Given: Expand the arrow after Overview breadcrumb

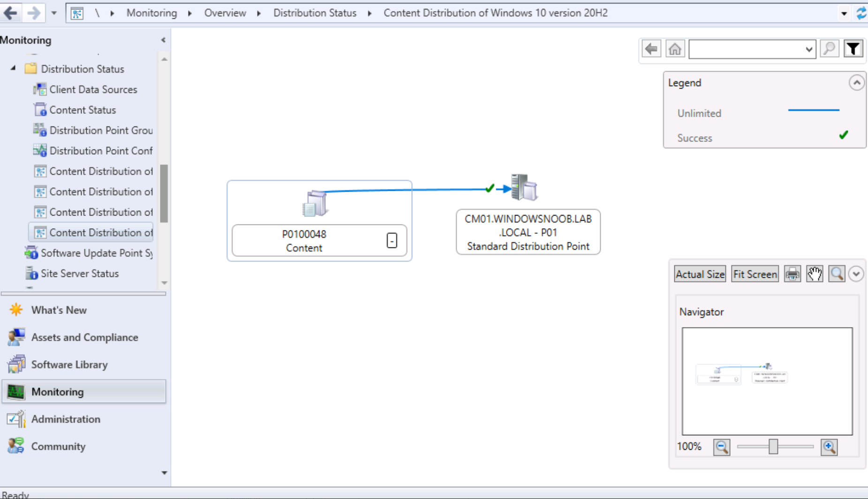Looking at the screenshot, I should click(x=259, y=13).
